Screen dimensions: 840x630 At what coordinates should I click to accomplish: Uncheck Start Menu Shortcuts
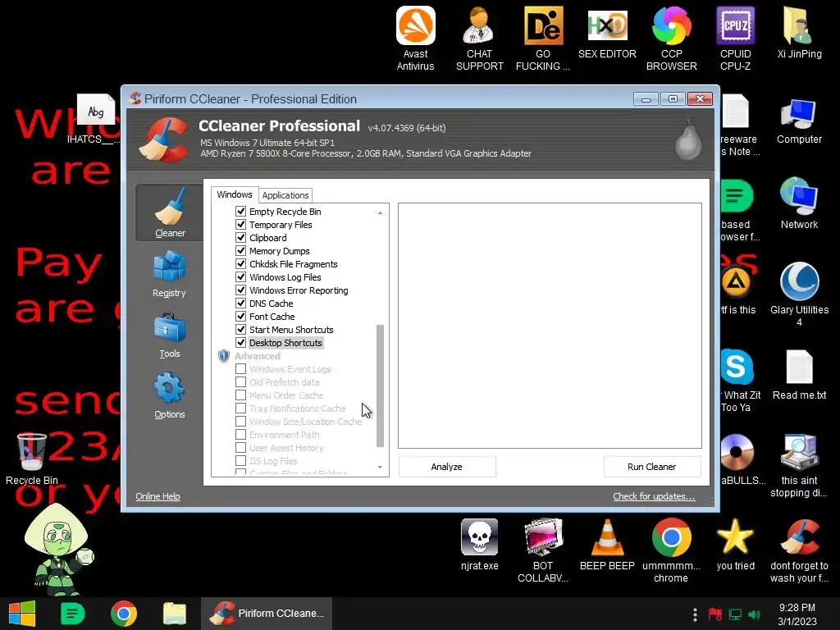coord(240,330)
